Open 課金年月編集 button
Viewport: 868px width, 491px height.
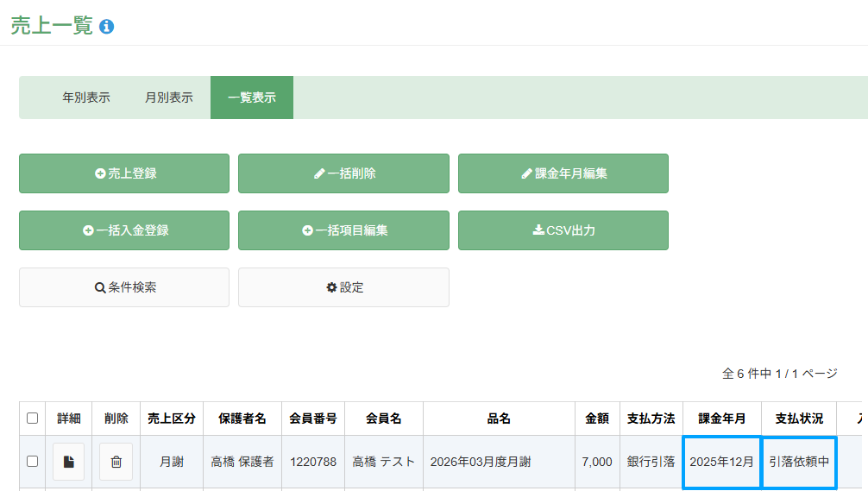(563, 173)
